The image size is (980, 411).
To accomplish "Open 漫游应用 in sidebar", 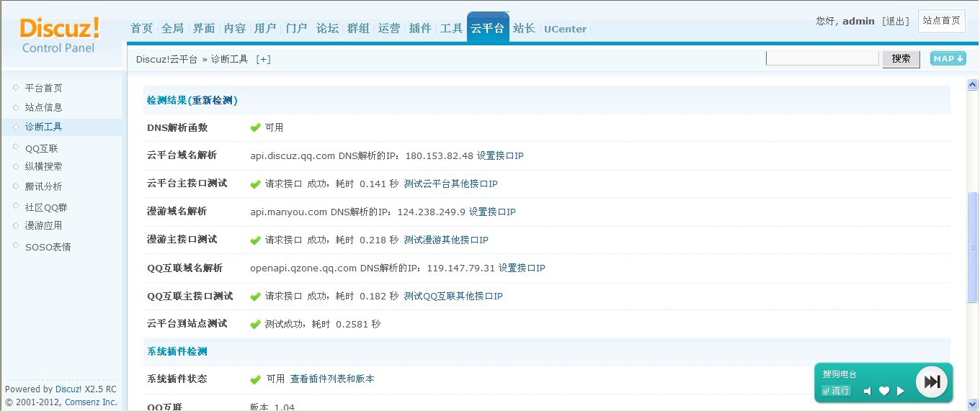I will pyautogui.click(x=44, y=225).
